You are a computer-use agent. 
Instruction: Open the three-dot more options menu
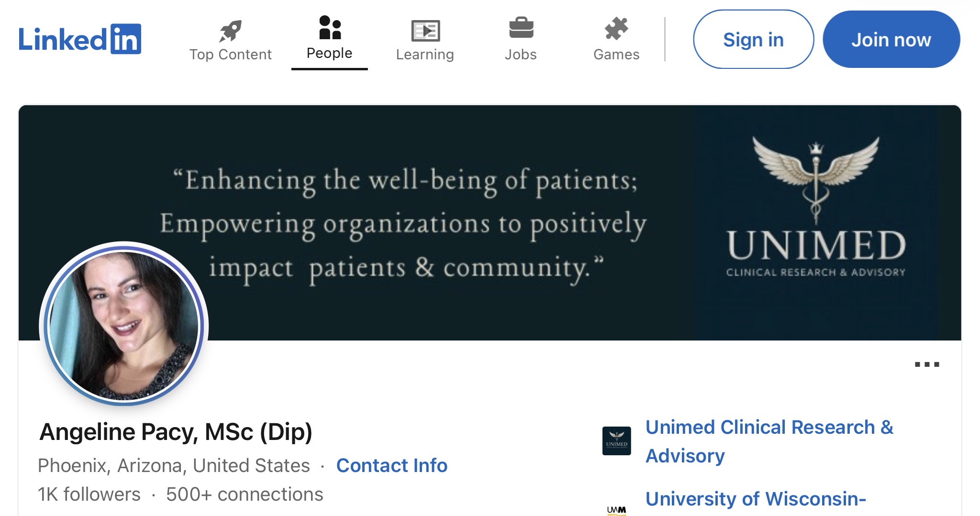[x=926, y=364]
